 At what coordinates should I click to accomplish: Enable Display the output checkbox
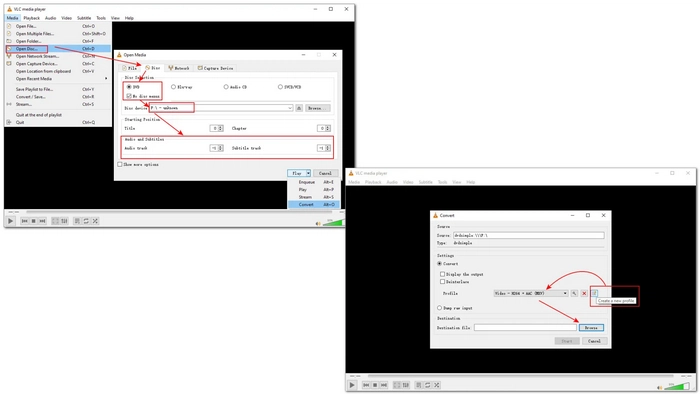tap(442, 274)
